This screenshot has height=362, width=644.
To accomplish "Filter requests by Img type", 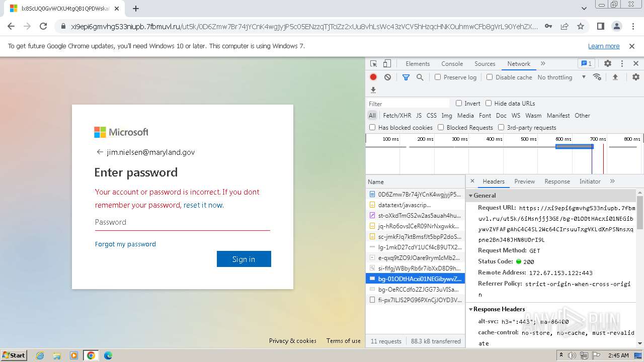I will pos(447,115).
